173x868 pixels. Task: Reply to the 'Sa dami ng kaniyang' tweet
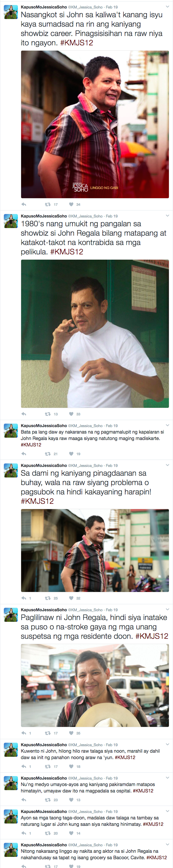(x=24, y=598)
